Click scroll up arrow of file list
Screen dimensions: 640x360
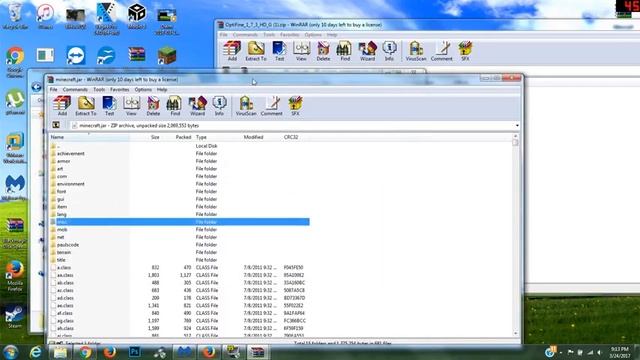[x=516, y=136]
